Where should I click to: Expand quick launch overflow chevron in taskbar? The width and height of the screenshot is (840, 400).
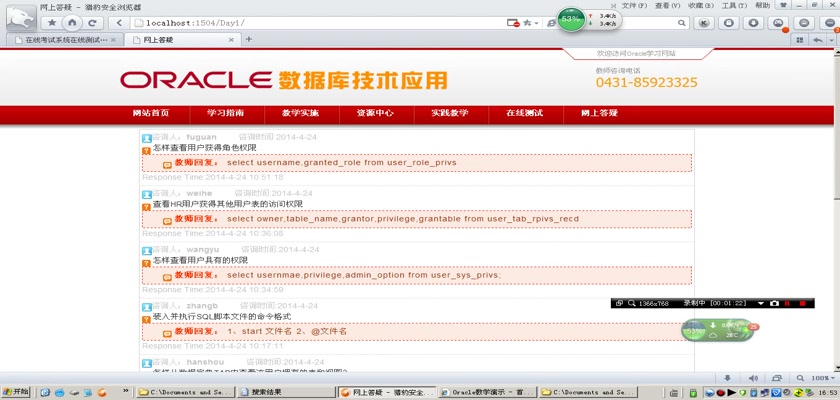pos(127,391)
